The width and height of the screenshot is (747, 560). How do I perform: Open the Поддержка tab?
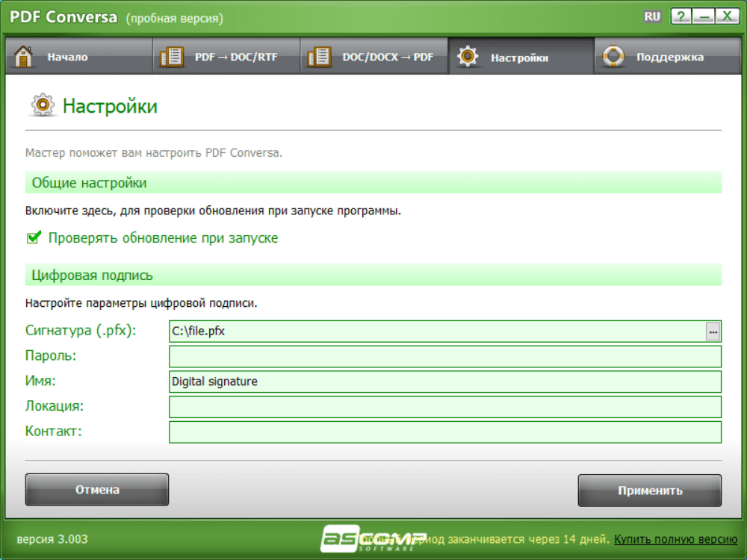(x=668, y=57)
